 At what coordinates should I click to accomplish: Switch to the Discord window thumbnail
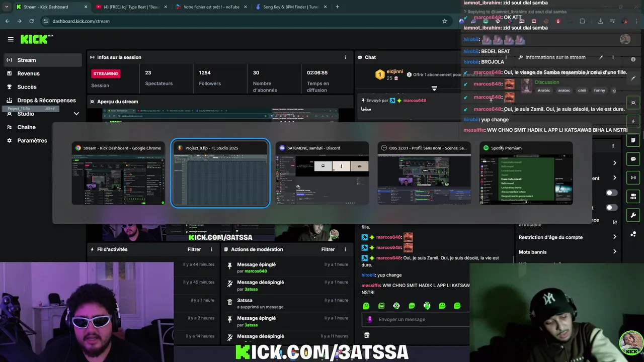point(322,173)
